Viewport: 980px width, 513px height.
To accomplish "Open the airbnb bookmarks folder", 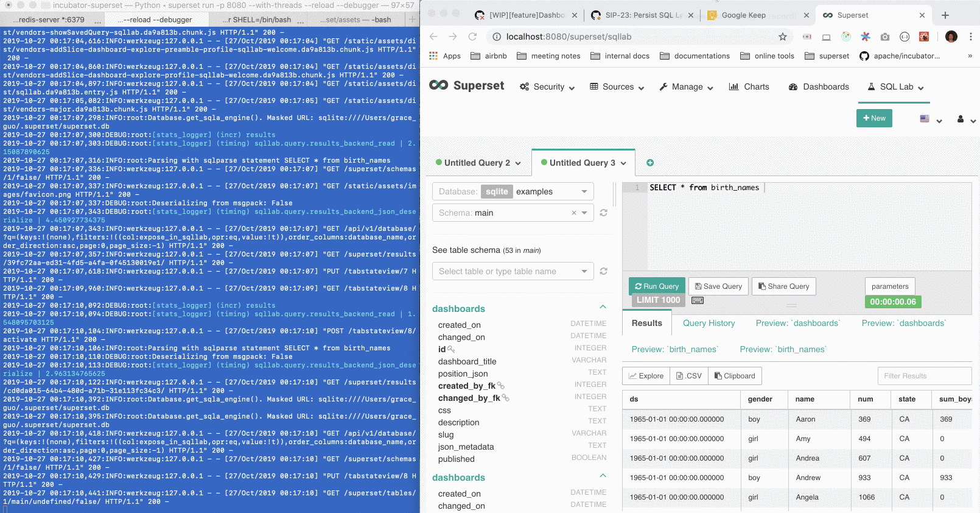I will click(x=489, y=56).
